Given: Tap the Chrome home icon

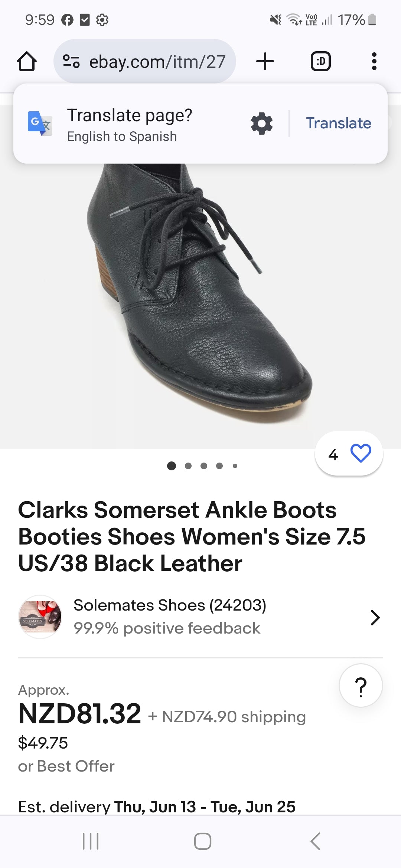Looking at the screenshot, I should [x=27, y=61].
